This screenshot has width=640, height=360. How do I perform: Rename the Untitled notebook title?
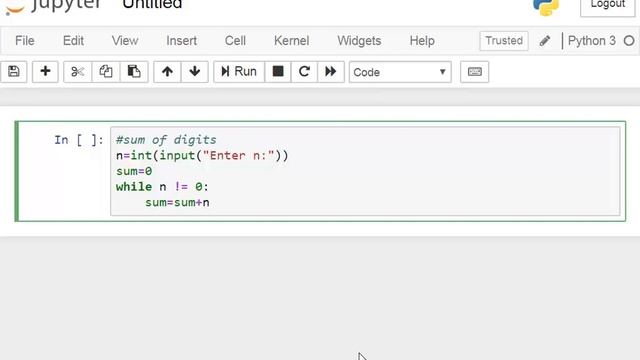[152, 5]
